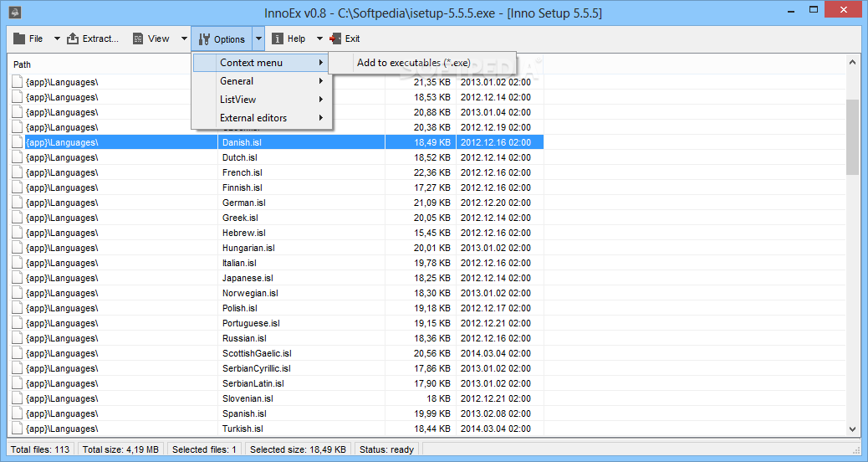Click the Exit door icon
The image size is (868, 462).
(335, 38)
